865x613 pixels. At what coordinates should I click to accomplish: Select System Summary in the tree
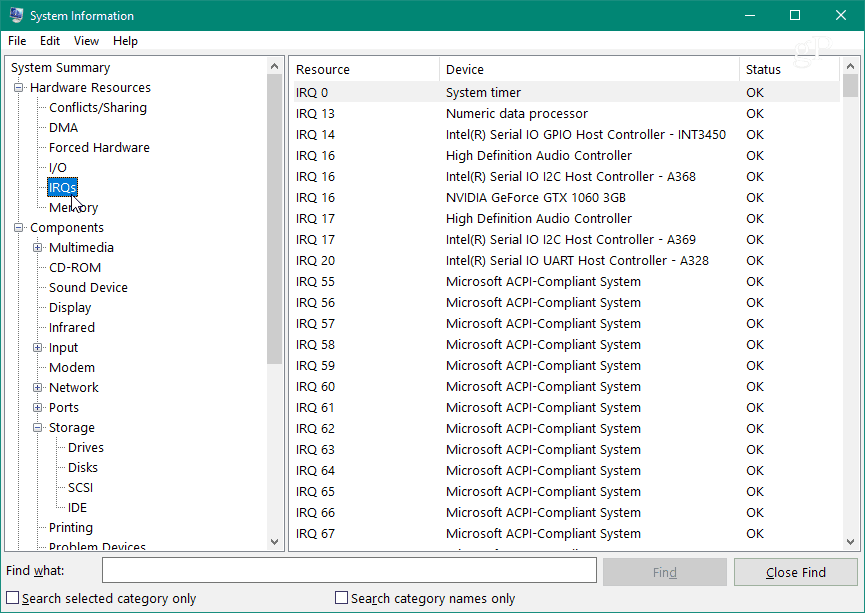point(61,67)
